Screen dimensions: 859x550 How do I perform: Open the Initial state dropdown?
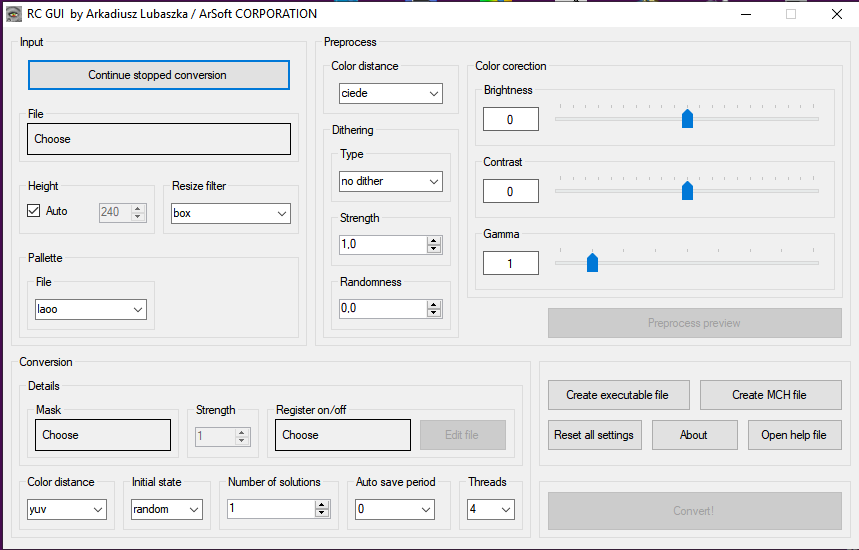(167, 509)
